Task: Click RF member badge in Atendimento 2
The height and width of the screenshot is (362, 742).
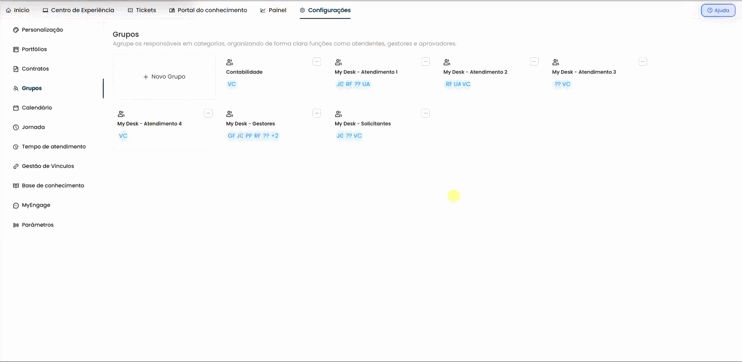Action: 449,84
